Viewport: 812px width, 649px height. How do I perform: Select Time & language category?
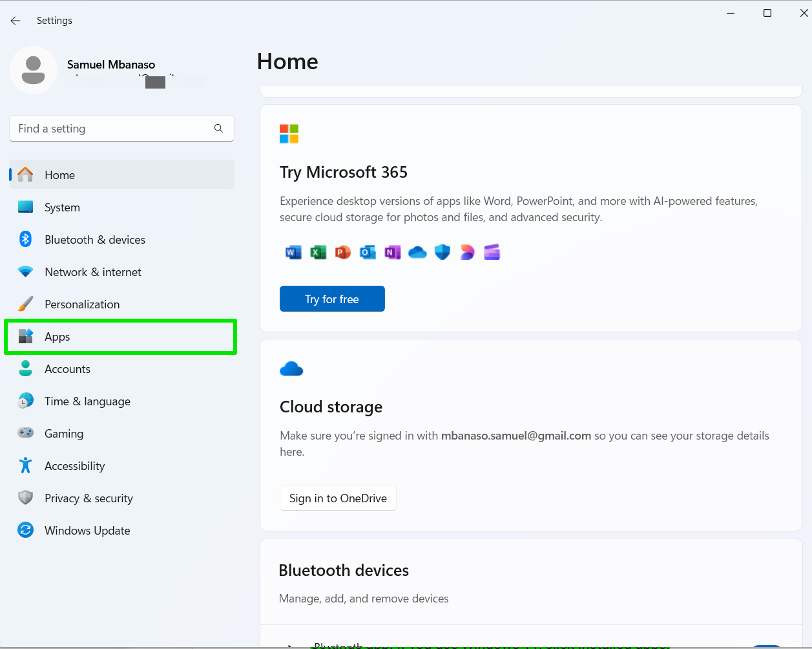(x=87, y=401)
